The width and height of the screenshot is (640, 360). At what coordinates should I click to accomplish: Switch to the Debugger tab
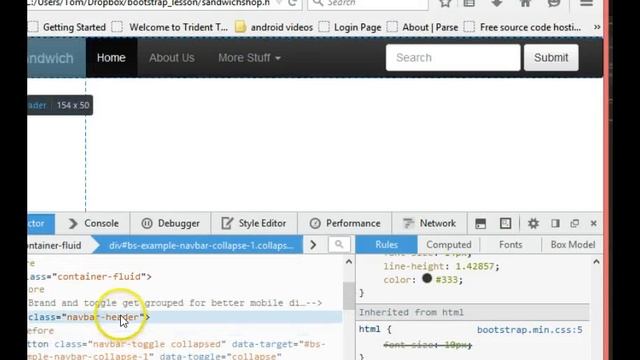tap(170, 223)
